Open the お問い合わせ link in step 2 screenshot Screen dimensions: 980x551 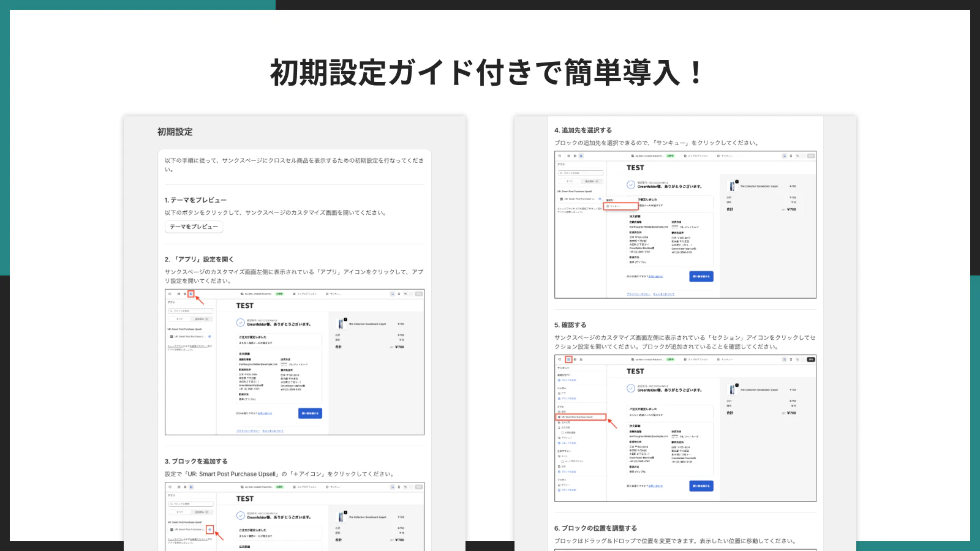point(265,413)
